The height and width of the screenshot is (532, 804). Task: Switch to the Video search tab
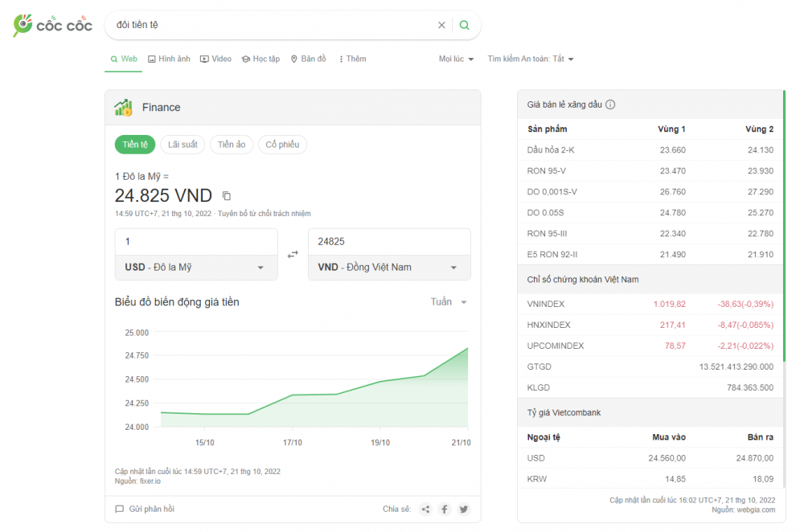215,58
